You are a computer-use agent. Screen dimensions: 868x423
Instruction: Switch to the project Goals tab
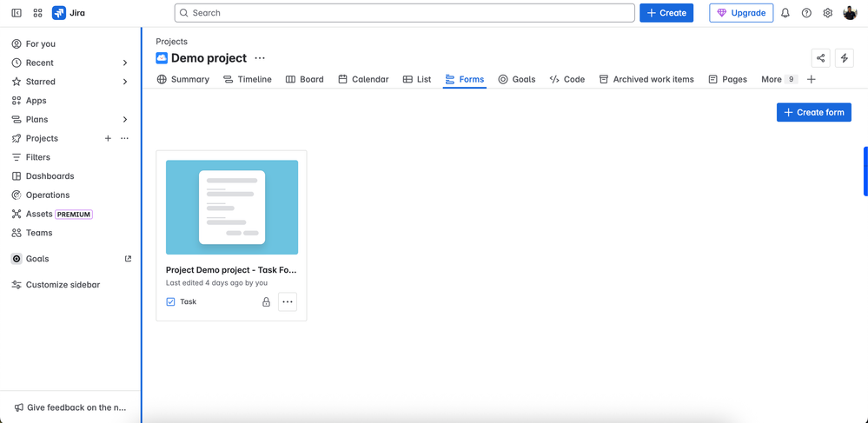tap(517, 79)
